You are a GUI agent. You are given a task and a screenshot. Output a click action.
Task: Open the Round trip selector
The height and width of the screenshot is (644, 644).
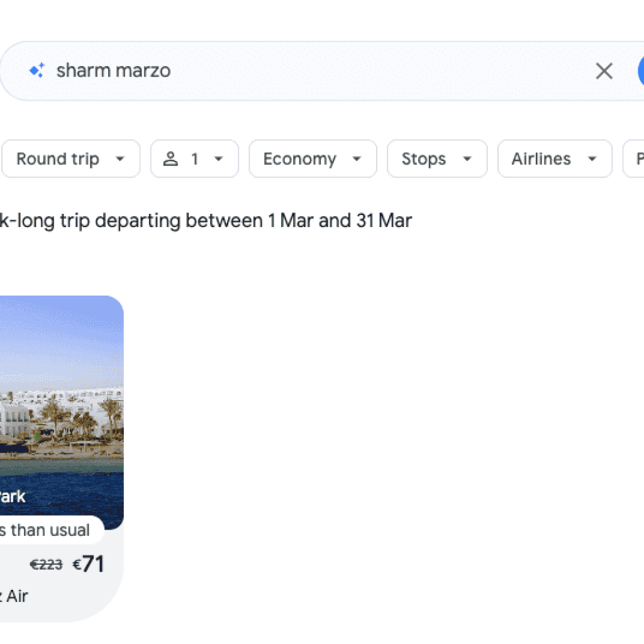coord(70,159)
